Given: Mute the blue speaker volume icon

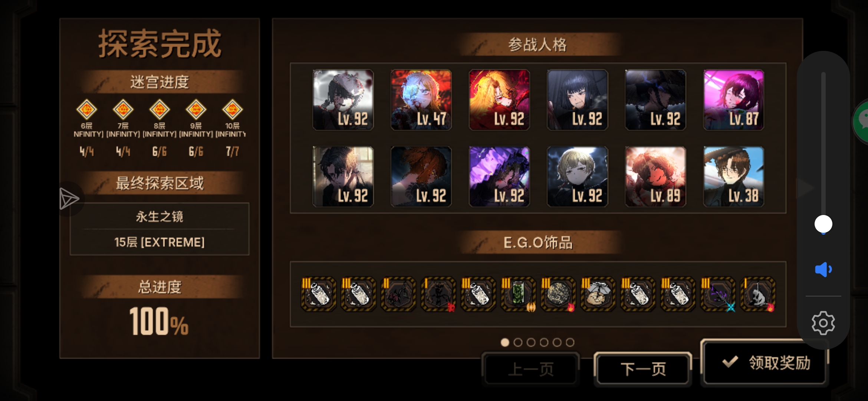Looking at the screenshot, I should click(x=823, y=269).
